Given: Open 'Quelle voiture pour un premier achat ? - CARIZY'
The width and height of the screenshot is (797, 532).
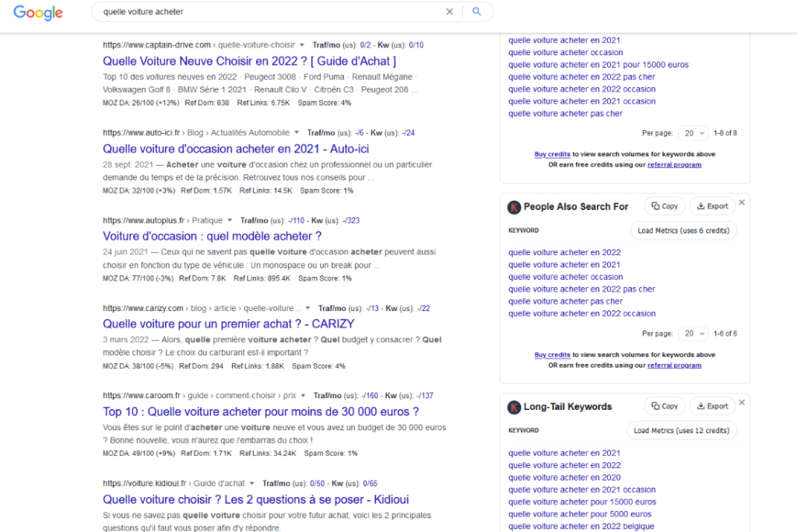Looking at the screenshot, I should click(229, 324).
